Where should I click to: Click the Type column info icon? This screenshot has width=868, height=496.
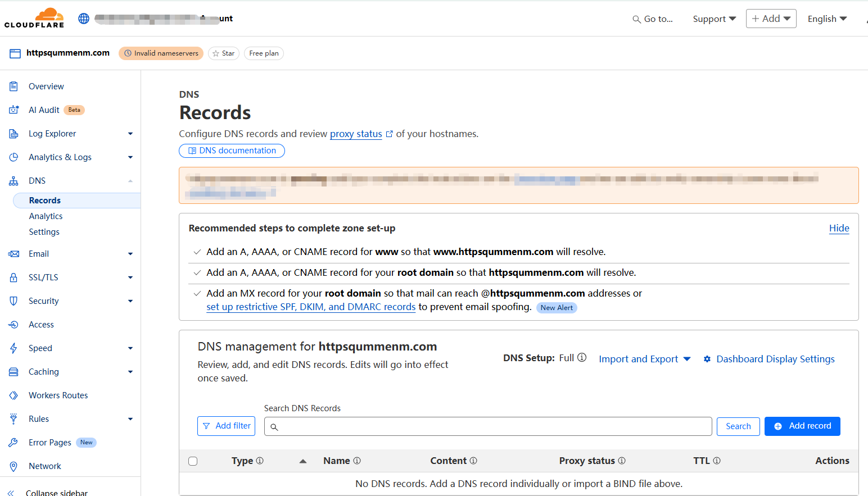(260, 461)
